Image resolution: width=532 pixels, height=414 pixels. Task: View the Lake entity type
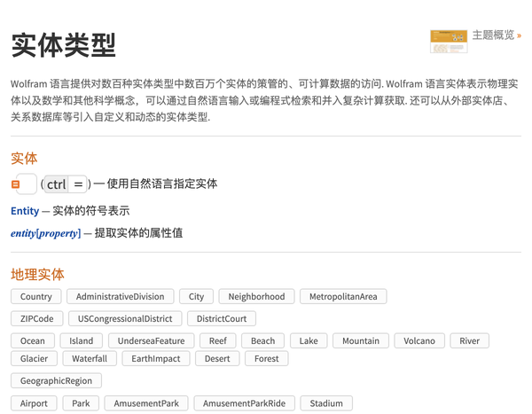click(309, 340)
